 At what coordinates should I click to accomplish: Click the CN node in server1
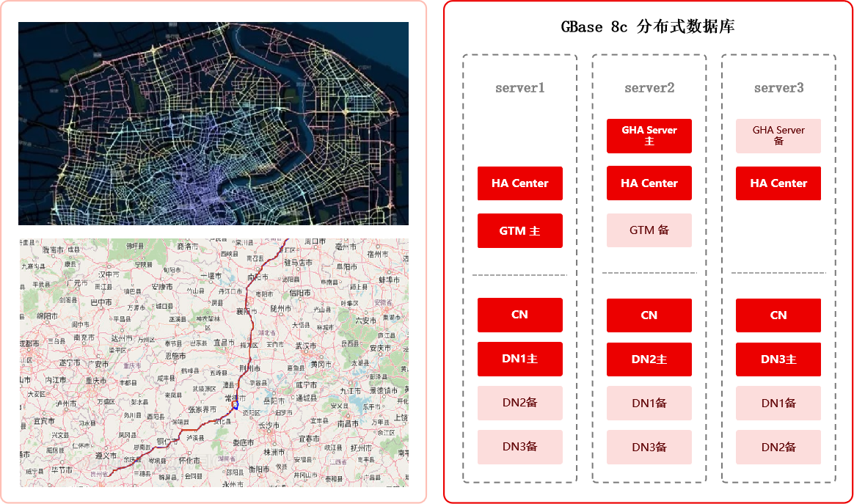click(520, 315)
